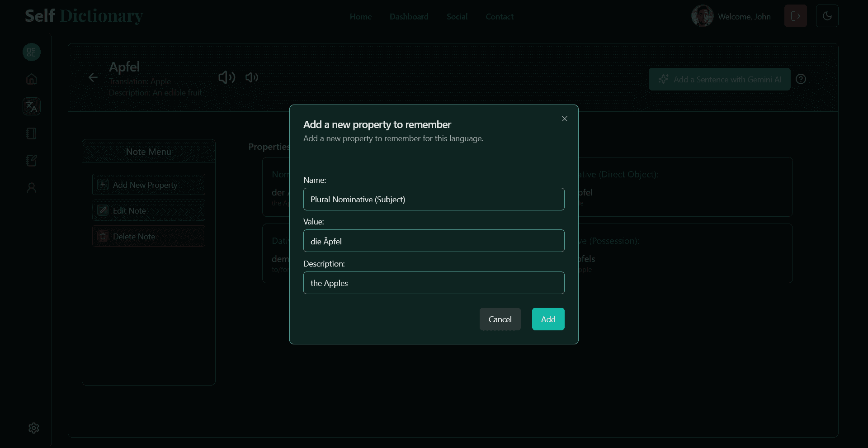Image resolution: width=868 pixels, height=448 pixels.
Task: Open the translate languages icon in sidebar
Action: [32, 106]
